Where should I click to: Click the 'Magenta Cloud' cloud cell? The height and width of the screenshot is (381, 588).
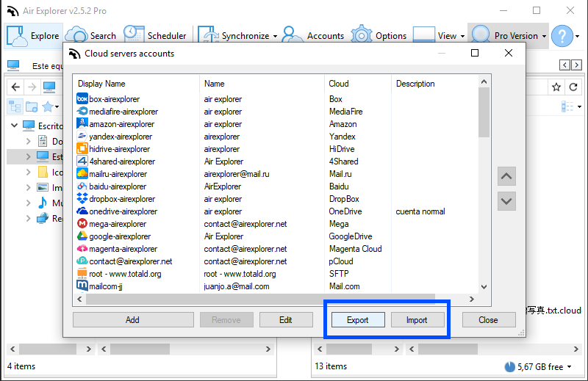[x=356, y=249]
